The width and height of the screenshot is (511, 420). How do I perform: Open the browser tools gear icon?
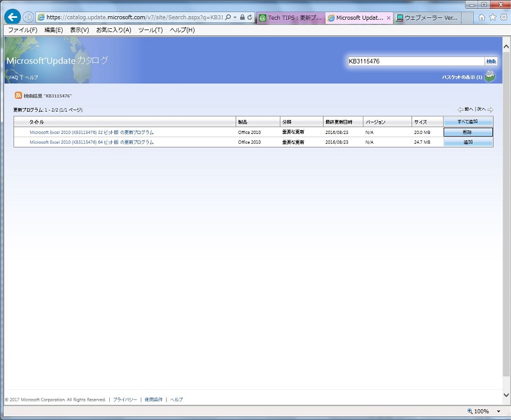(504, 17)
